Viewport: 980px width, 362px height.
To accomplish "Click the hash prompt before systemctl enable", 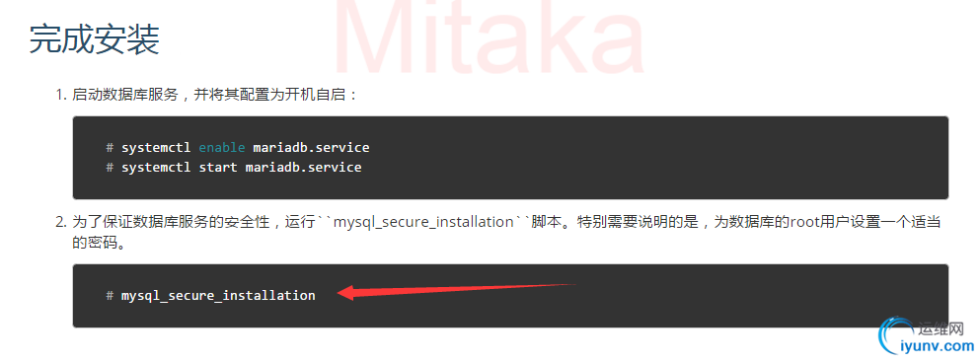I will pos(110,148).
